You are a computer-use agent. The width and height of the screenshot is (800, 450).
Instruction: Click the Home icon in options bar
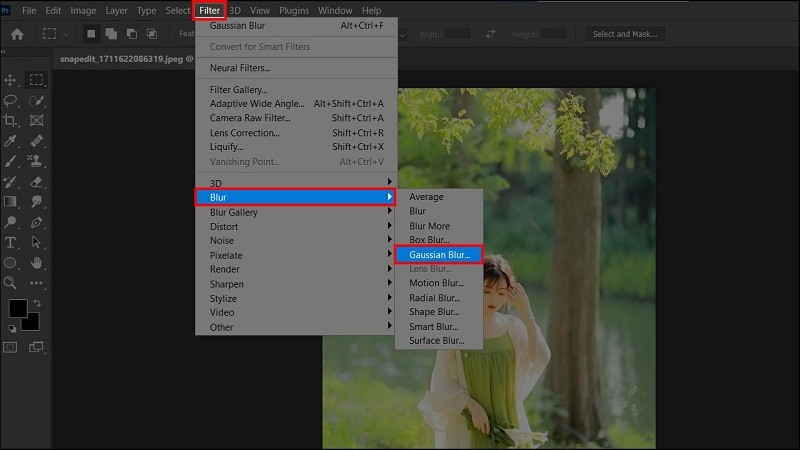click(17, 34)
